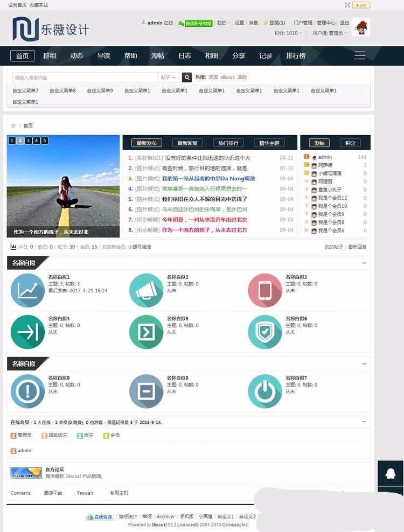The width and height of the screenshot is (404, 532).
Task: Select slideshow image number 5
Action: pyautogui.click(x=45, y=141)
